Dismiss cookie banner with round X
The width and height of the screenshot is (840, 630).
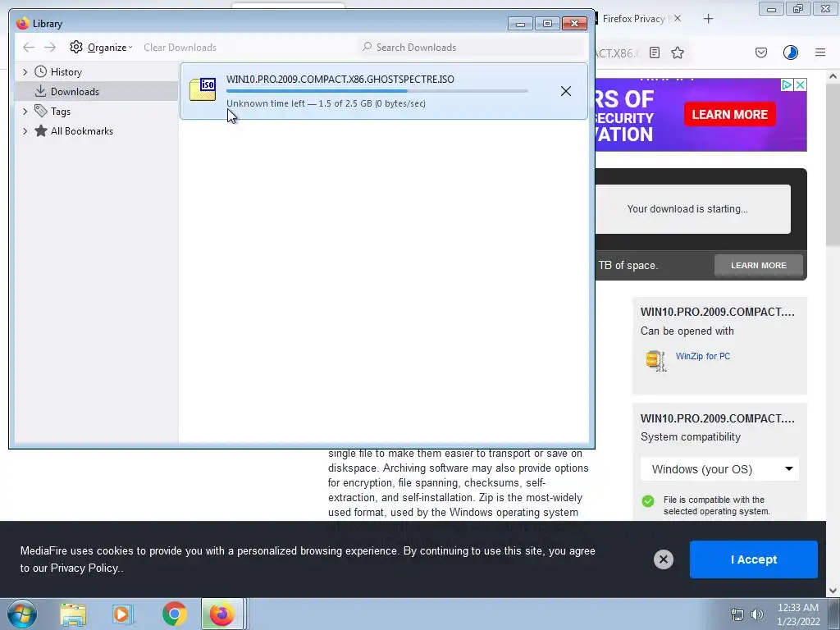(663, 559)
